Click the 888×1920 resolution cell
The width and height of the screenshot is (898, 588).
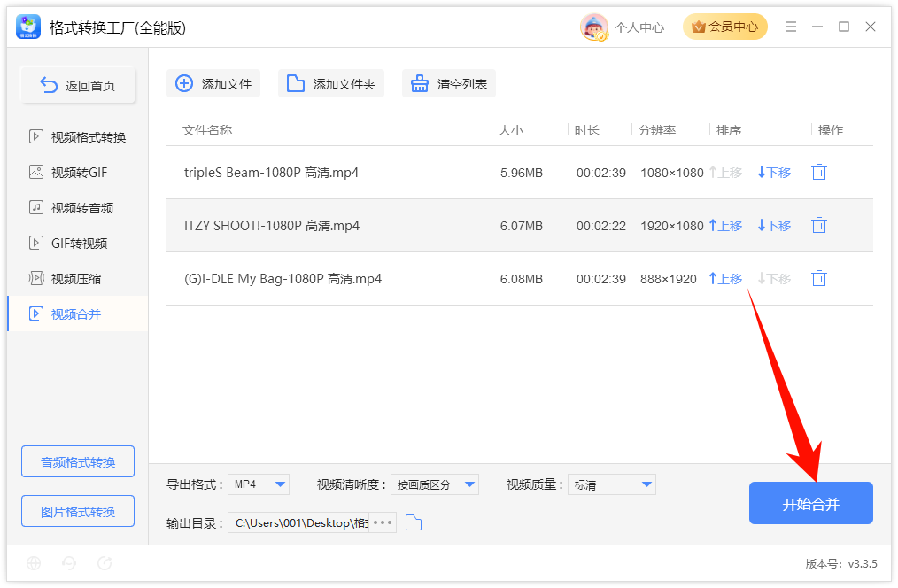[x=669, y=280]
